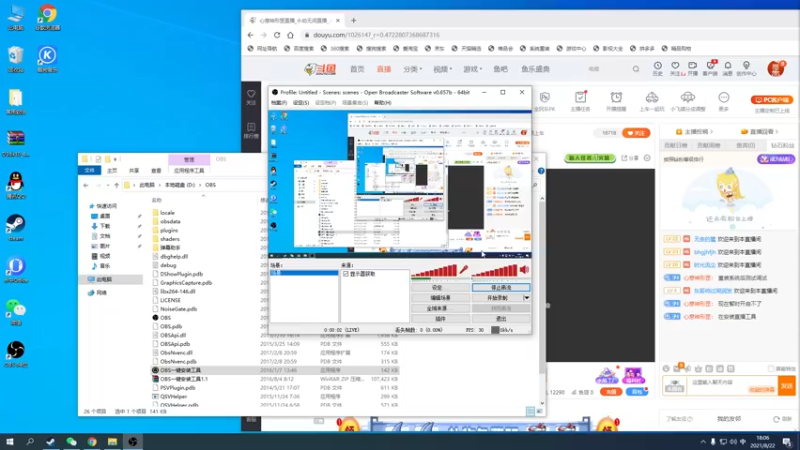Mute desktop audio via OBS speaker icon
The image size is (800, 450).
tap(524, 270)
